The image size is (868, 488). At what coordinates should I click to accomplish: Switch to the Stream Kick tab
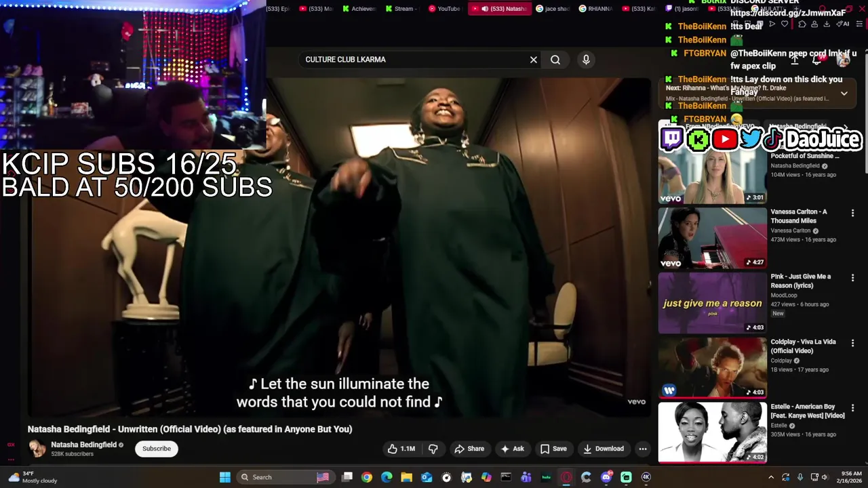click(401, 9)
